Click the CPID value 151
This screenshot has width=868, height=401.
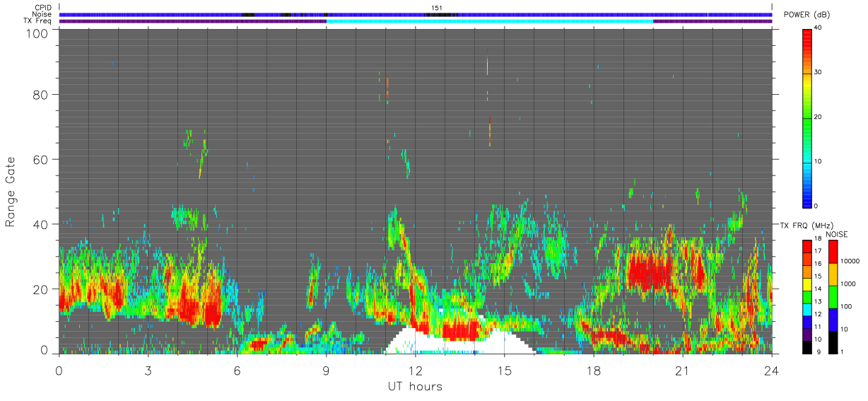pyautogui.click(x=437, y=8)
